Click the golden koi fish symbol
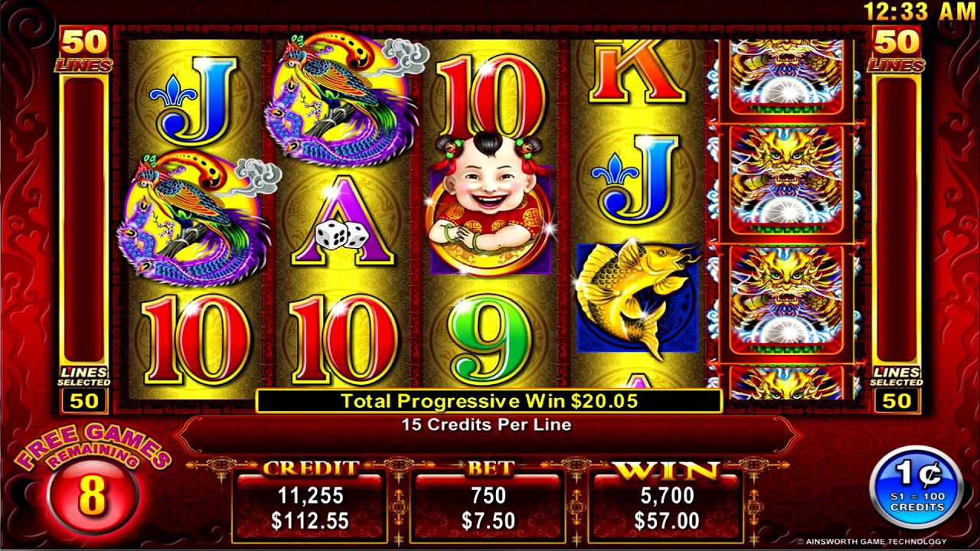This screenshot has height=551, width=980. (x=638, y=296)
